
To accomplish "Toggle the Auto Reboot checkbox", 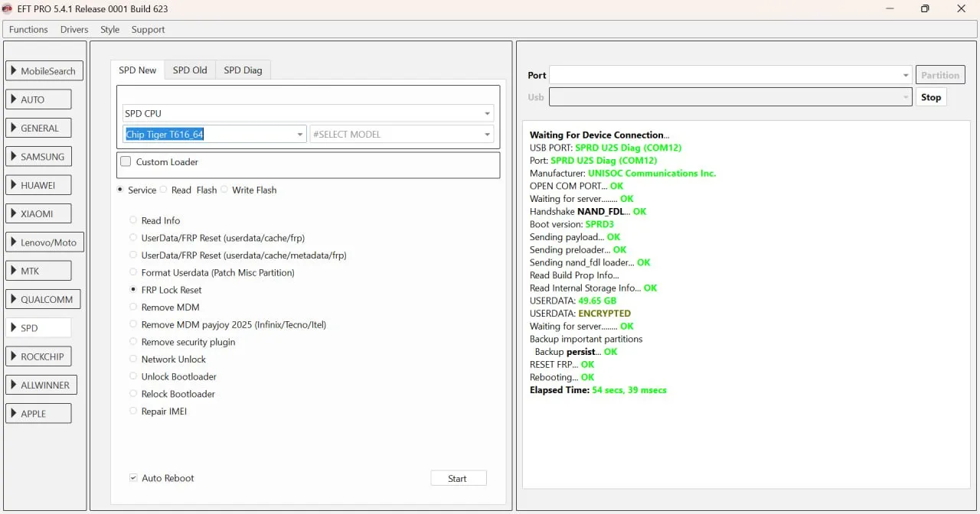I will tap(134, 478).
